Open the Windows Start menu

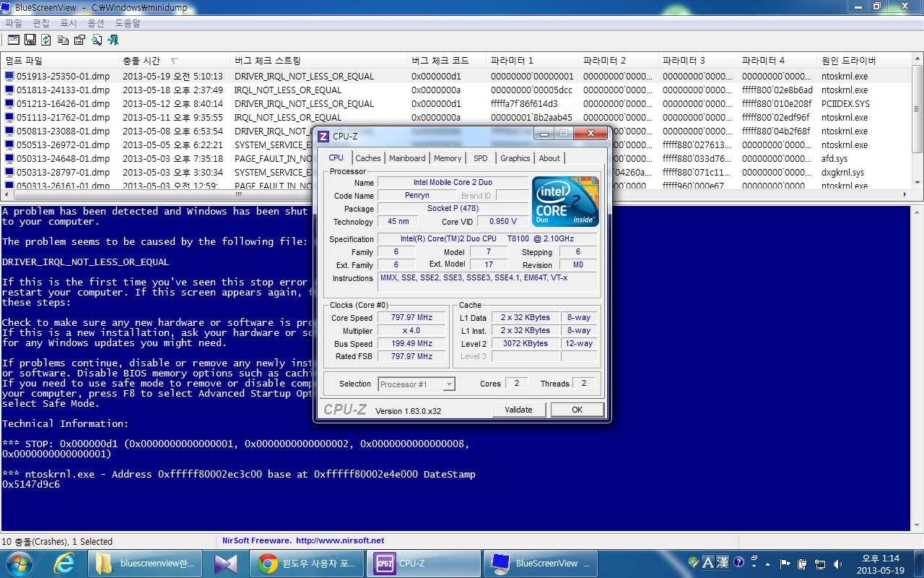[19, 563]
